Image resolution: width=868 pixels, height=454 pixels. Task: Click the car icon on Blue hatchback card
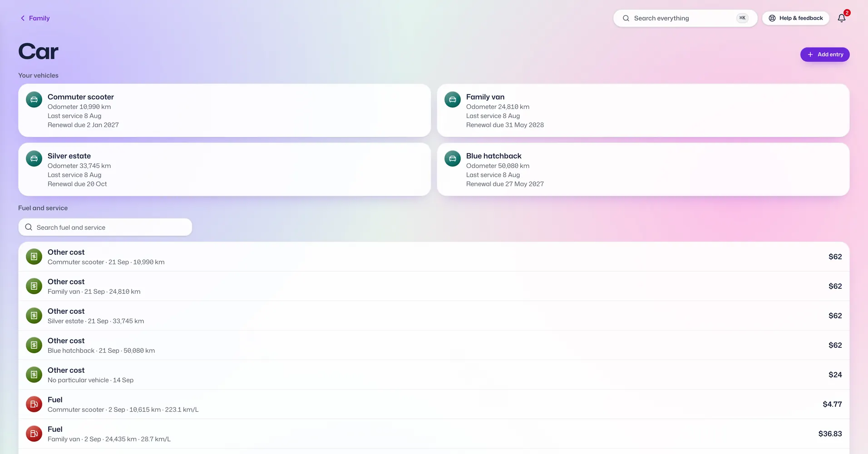(x=453, y=158)
